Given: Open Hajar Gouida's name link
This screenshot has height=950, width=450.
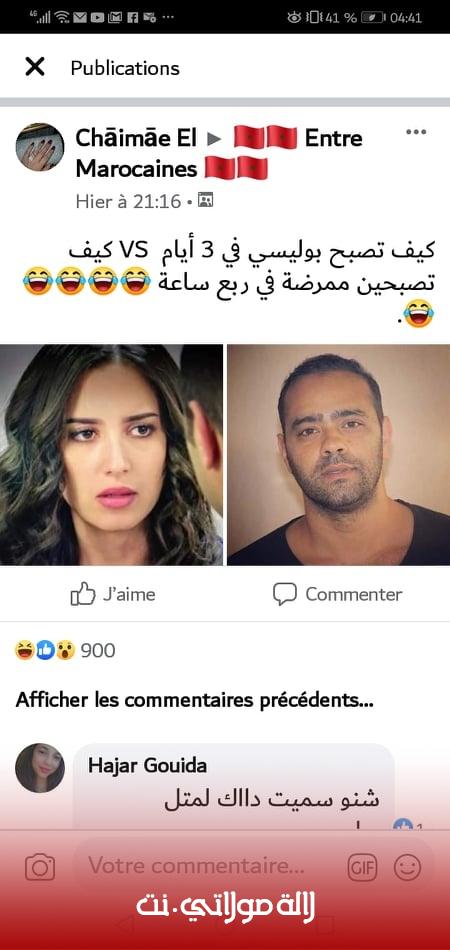Looking at the screenshot, I should [148, 765].
